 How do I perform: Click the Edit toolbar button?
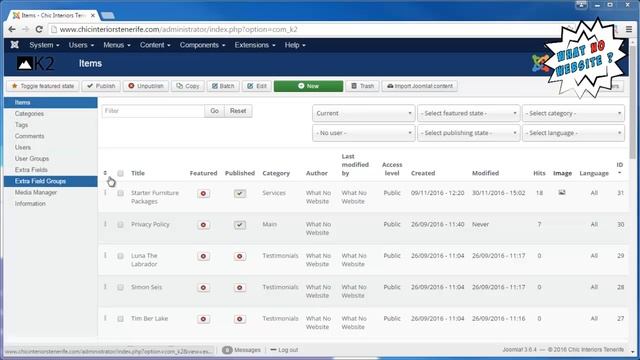tap(257, 86)
